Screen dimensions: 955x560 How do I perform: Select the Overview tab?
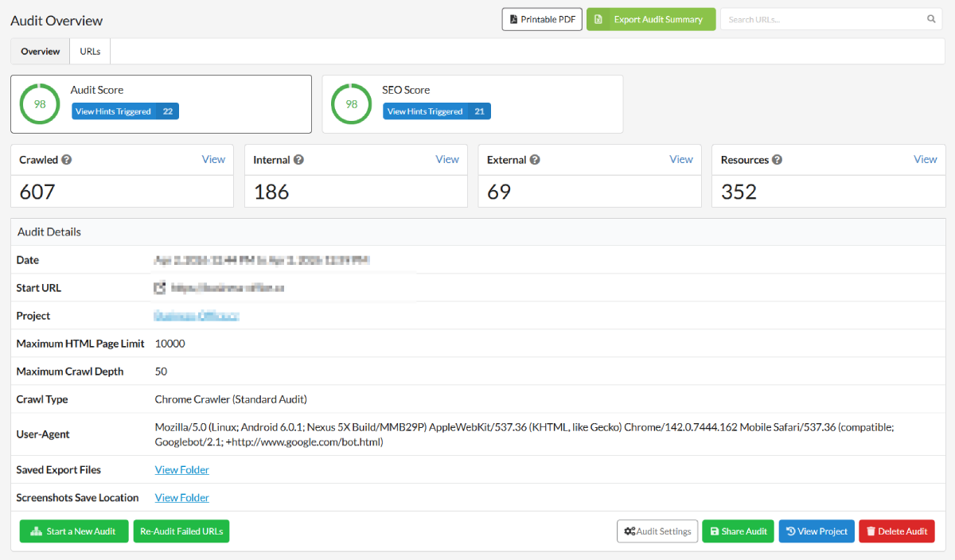[x=40, y=50]
